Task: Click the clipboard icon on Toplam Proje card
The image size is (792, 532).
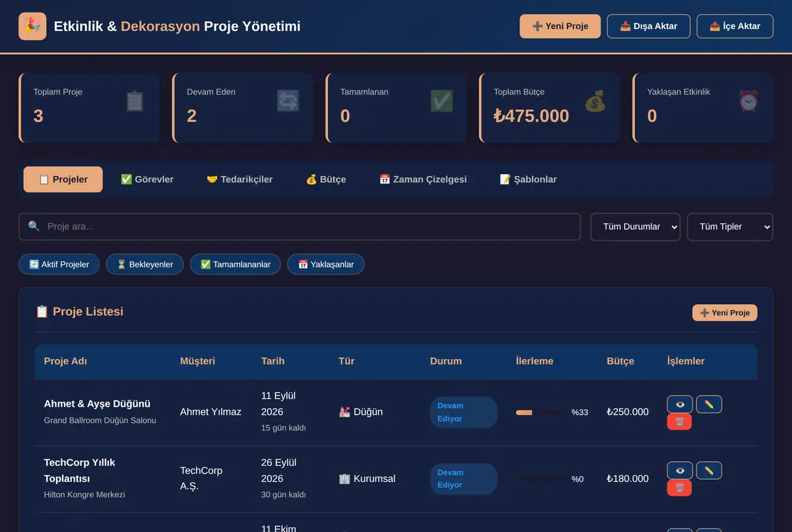Action: (x=135, y=101)
